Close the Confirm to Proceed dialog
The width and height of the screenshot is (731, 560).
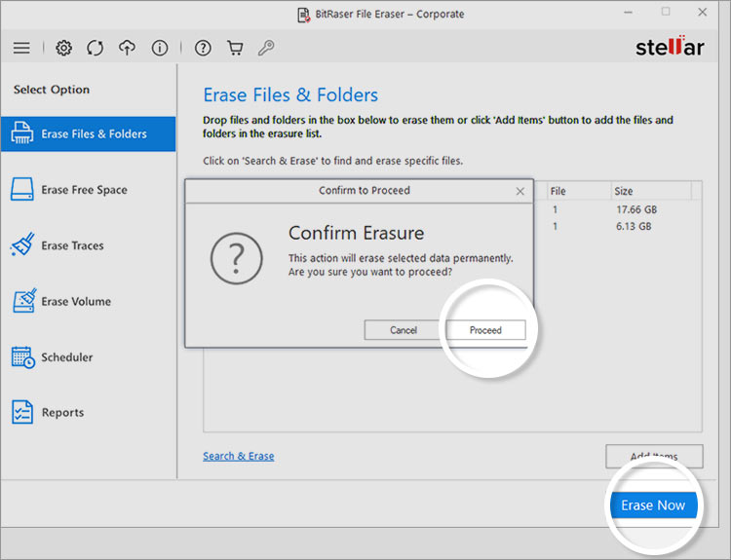520,191
